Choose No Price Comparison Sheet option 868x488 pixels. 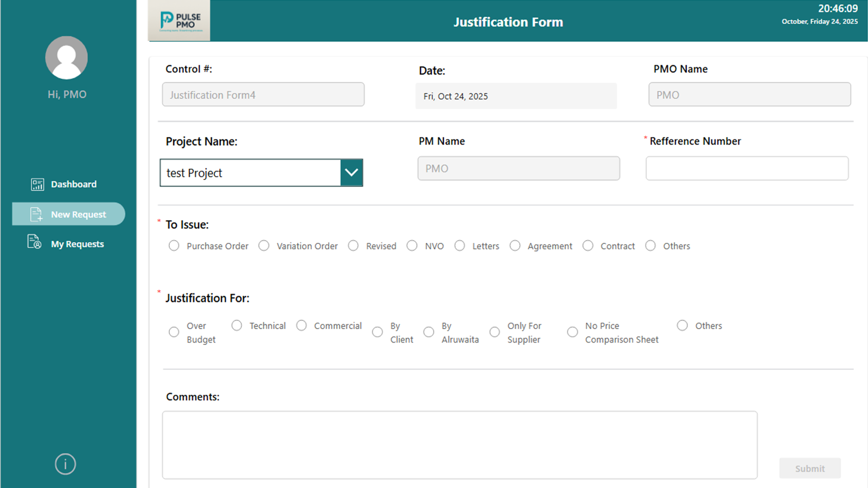tap(572, 332)
